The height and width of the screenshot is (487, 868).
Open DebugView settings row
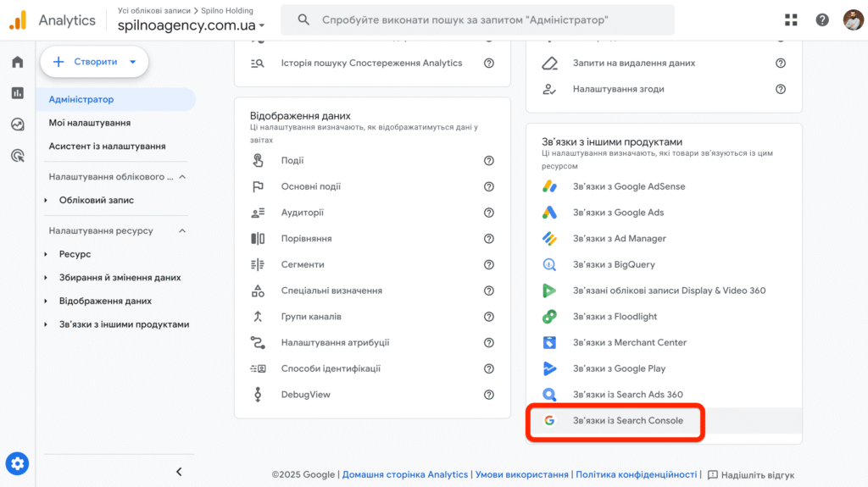click(x=372, y=395)
